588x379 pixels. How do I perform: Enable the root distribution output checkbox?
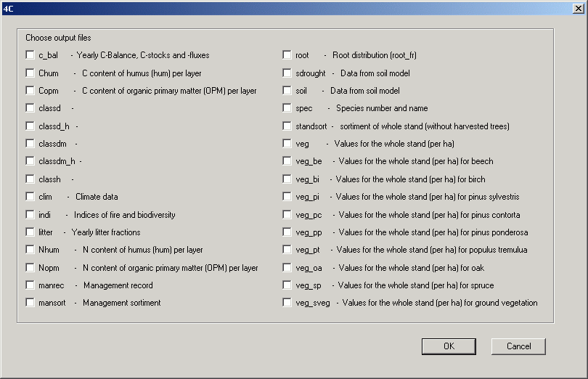(287, 55)
